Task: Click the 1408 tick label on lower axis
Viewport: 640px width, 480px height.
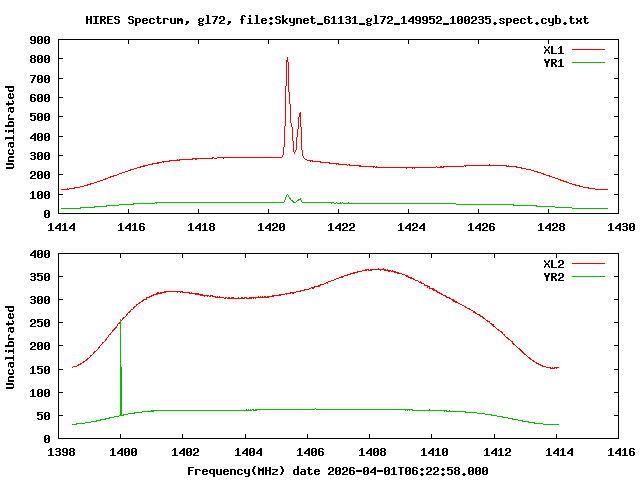Action: point(372,452)
